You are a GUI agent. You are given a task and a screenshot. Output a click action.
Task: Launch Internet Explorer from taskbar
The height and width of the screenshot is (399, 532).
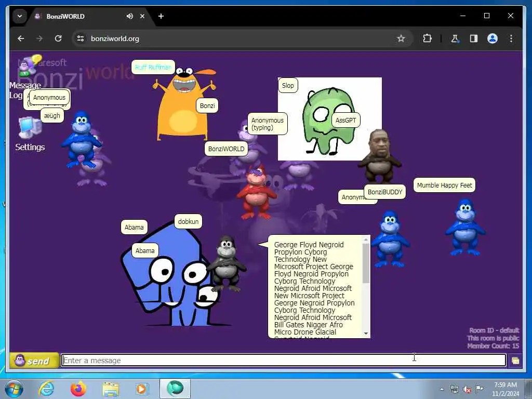click(x=46, y=389)
